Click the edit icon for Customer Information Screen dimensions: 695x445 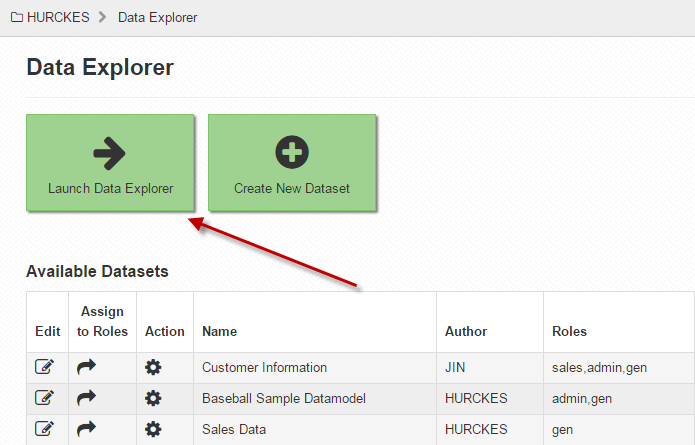click(44, 367)
